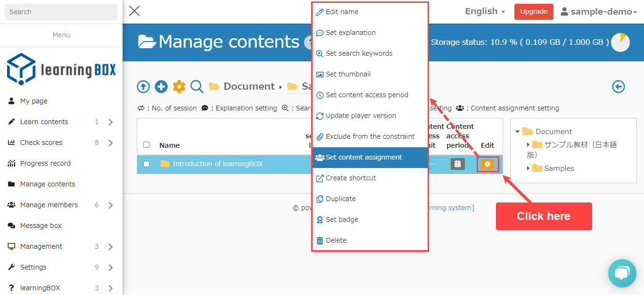Click the orange gear Edit button in row
The width and height of the screenshot is (644, 295).
487,164
